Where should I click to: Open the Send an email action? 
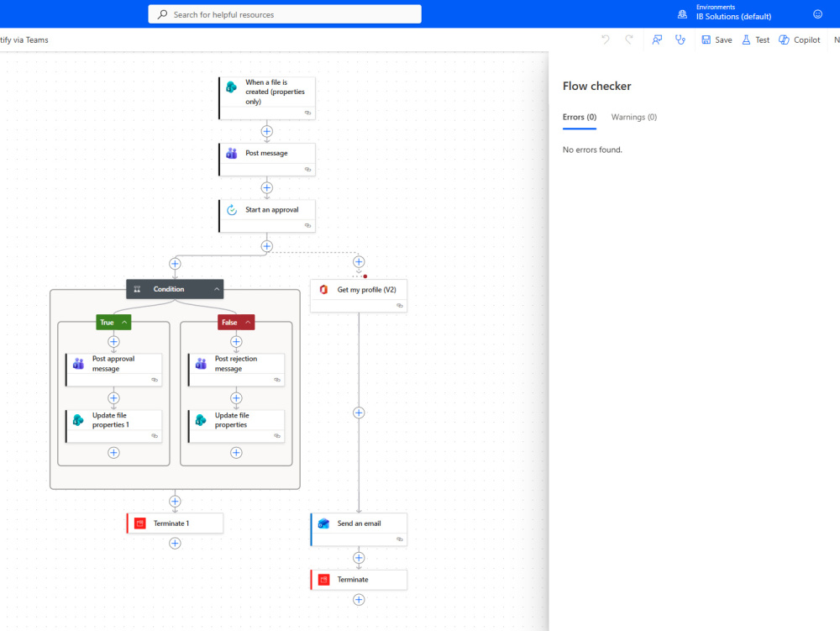[359, 530]
